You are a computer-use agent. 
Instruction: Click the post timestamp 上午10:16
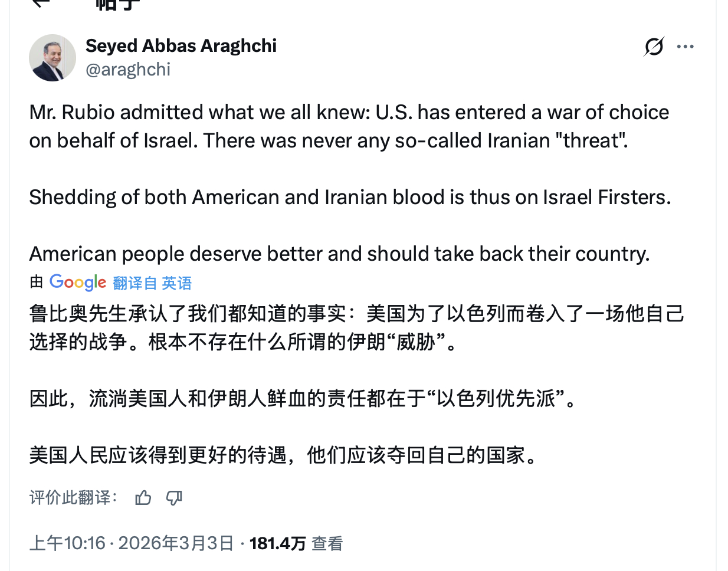pos(67,543)
